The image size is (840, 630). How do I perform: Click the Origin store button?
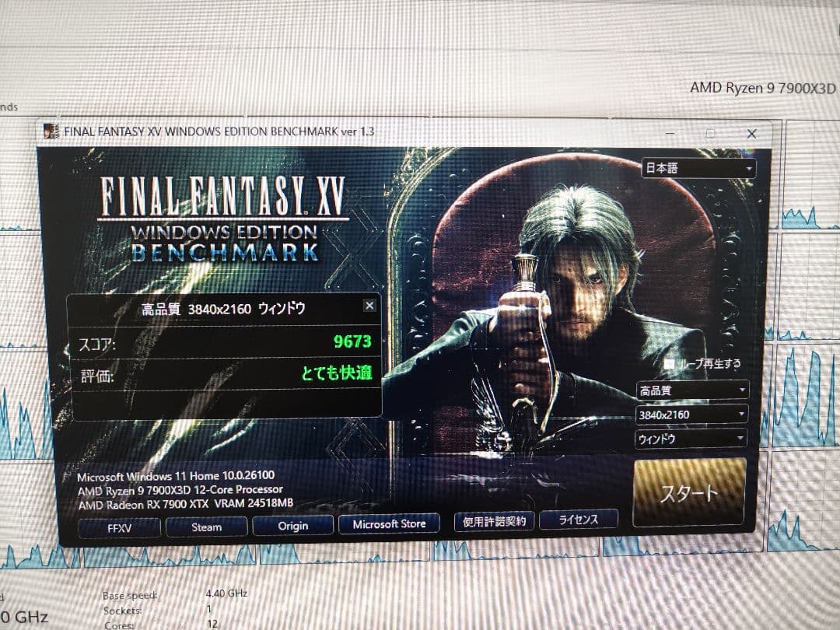(x=293, y=526)
